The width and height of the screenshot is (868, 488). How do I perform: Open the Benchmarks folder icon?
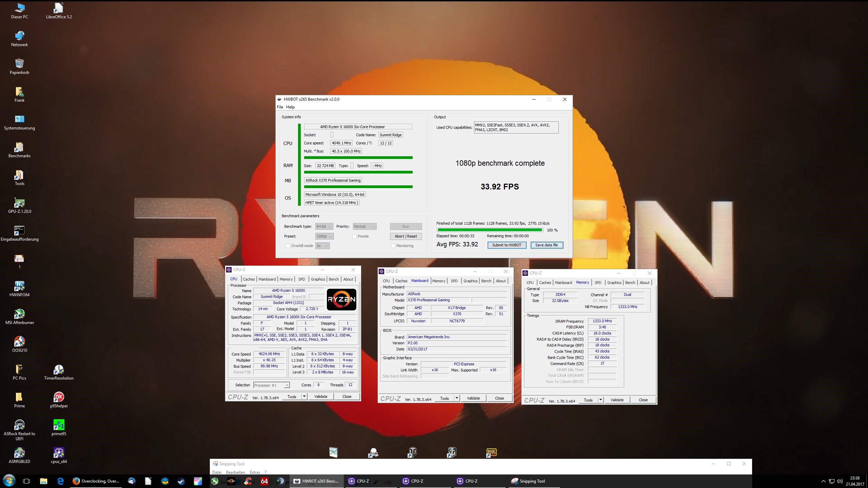(19, 149)
